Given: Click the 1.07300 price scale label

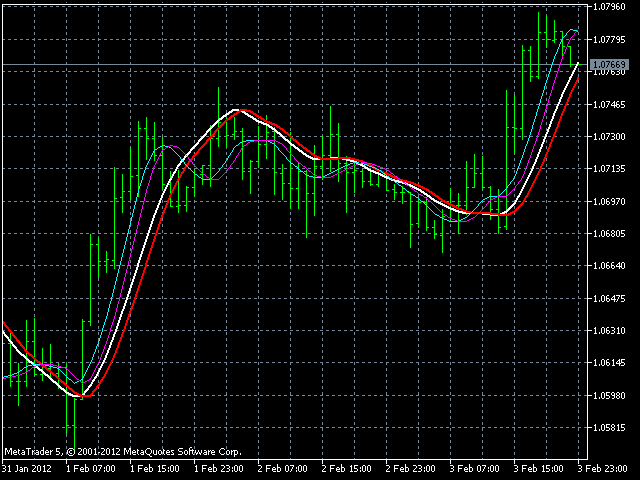Looking at the screenshot, I should tap(608, 137).
